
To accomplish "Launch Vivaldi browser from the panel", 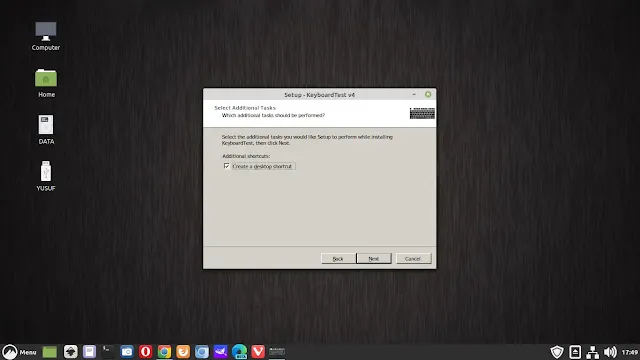I will tap(258, 352).
